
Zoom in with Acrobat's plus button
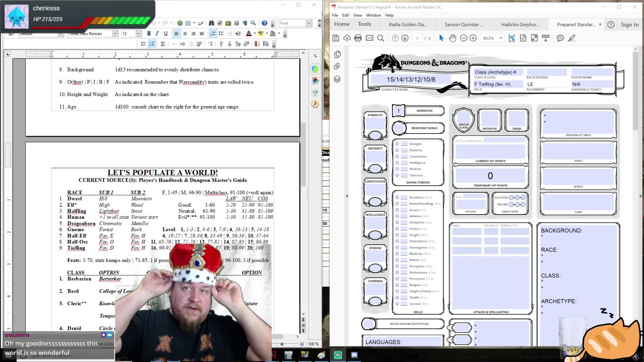point(473,38)
